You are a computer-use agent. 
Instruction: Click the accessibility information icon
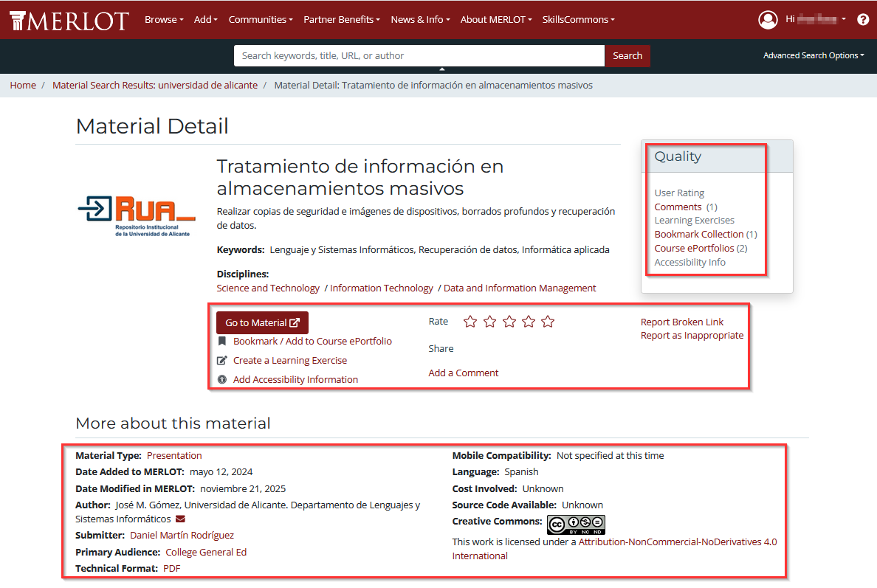[x=221, y=380]
